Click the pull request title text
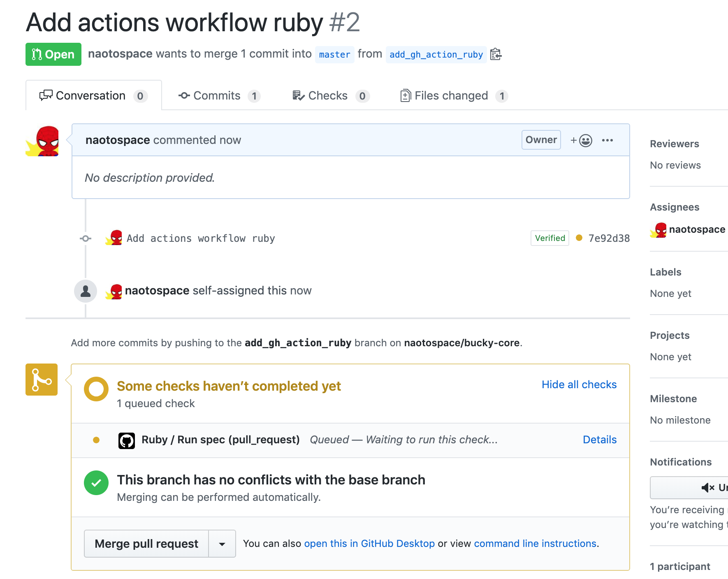 (175, 22)
